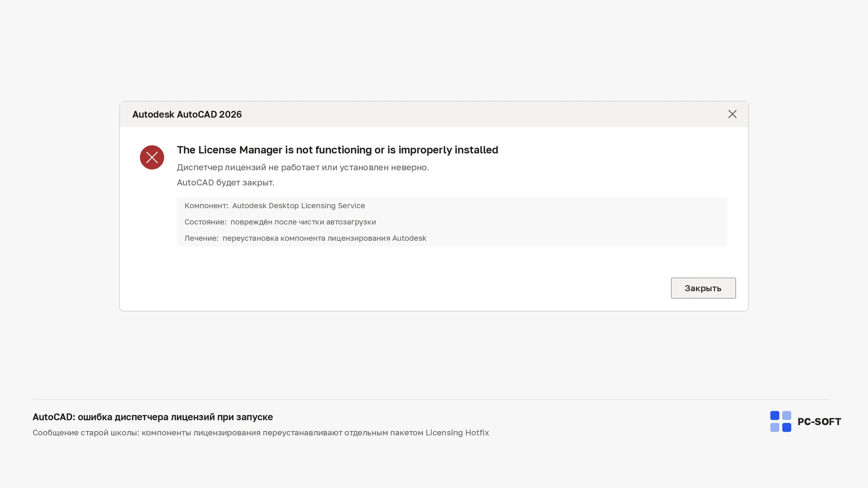Select the line Диспетчер лицензий не работает
The width and height of the screenshot is (868, 488).
(303, 167)
